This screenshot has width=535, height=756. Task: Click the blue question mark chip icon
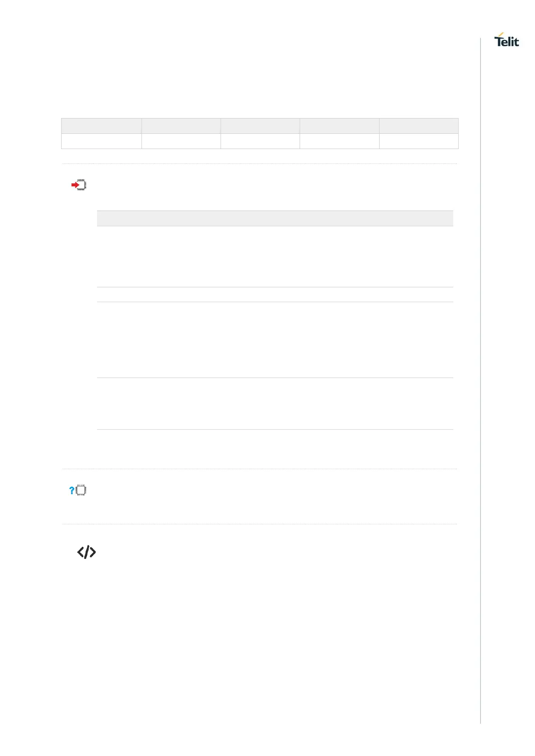point(78,490)
